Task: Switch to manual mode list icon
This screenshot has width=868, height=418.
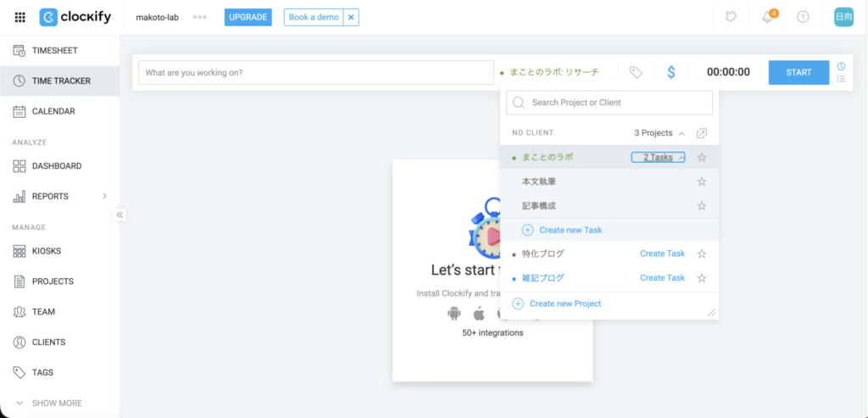Action: coord(841,79)
